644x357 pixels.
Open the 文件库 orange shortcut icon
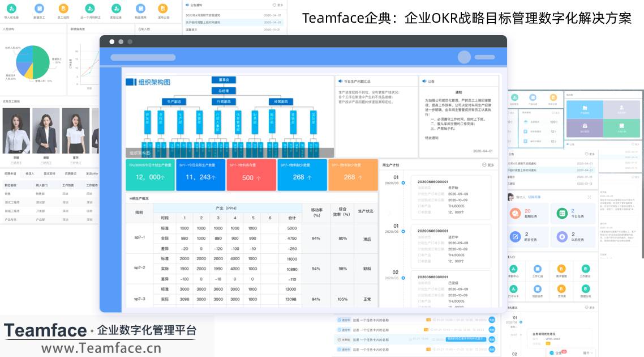(x=561, y=289)
